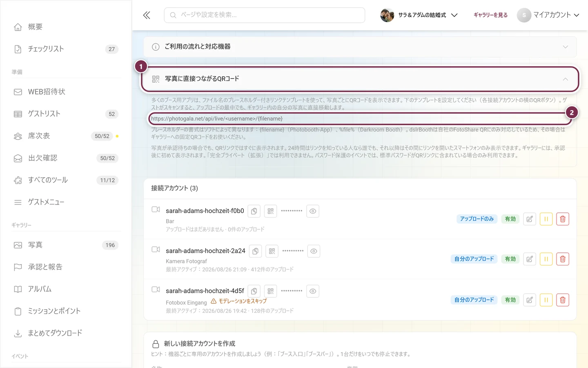588x368 pixels.
Task: Delete the Fotobox Eingang account
Action: pyautogui.click(x=563, y=300)
